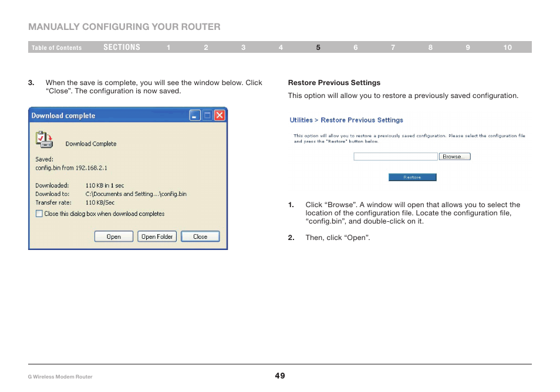The image size is (560, 392).
Task: Click the Close button in download dialog
Action: tap(200, 236)
